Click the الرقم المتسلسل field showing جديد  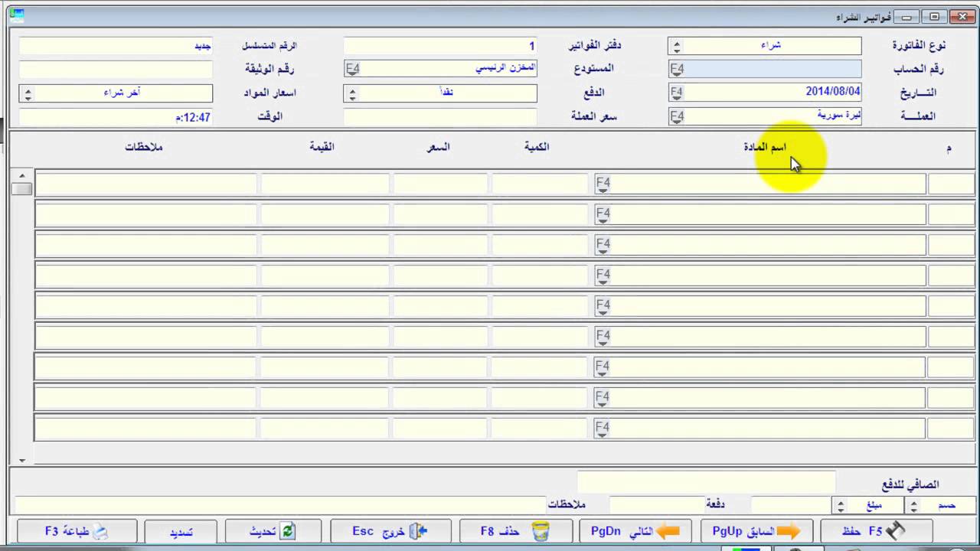(x=116, y=46)
